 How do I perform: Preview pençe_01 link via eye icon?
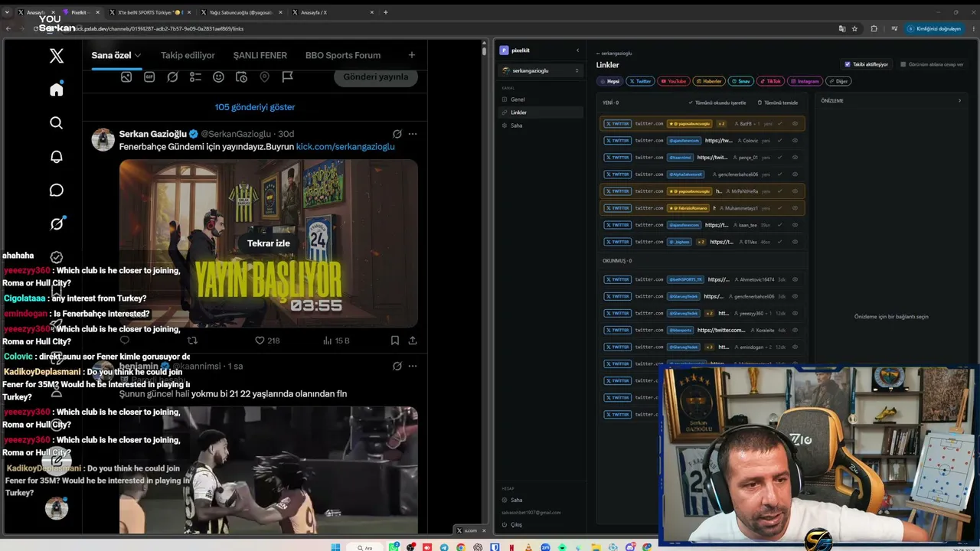[x=795, y=157]
